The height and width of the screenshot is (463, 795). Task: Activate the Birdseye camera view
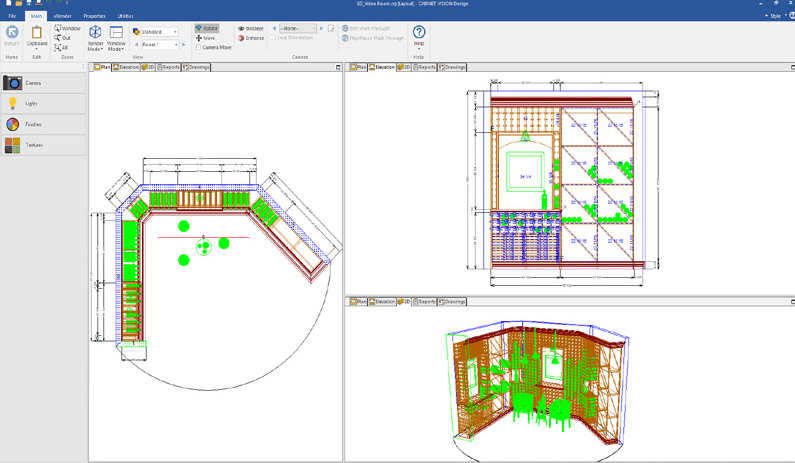tap(251, 28)
